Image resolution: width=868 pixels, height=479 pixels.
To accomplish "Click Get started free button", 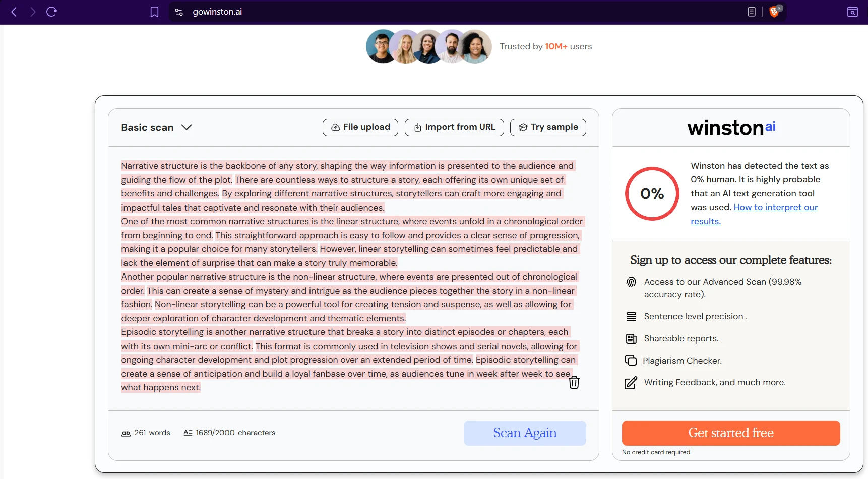I will coord(730,433).
